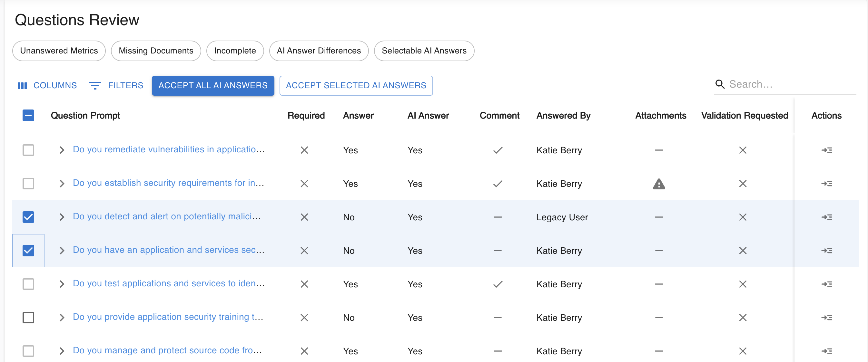Click attachment warning triangle in establish security row
The height and width of the screenshot is (362, 868).
coord(659,184)
